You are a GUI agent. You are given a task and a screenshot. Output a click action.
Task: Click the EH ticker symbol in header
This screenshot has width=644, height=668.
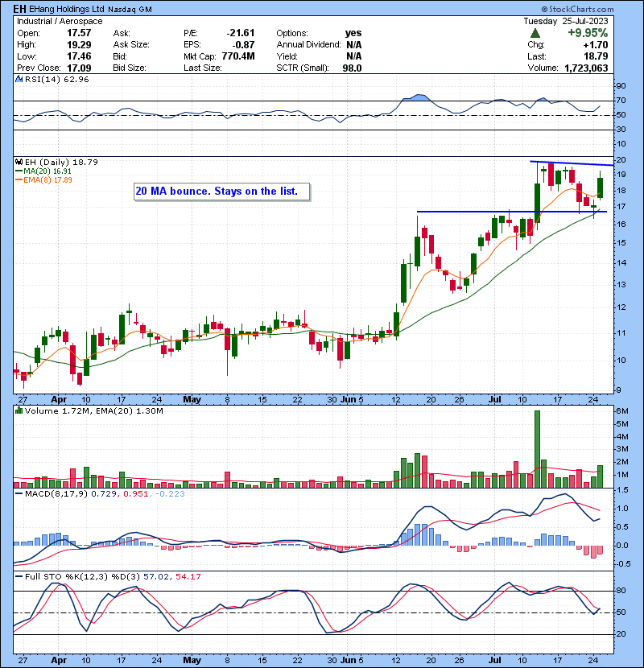pos(19,9)
